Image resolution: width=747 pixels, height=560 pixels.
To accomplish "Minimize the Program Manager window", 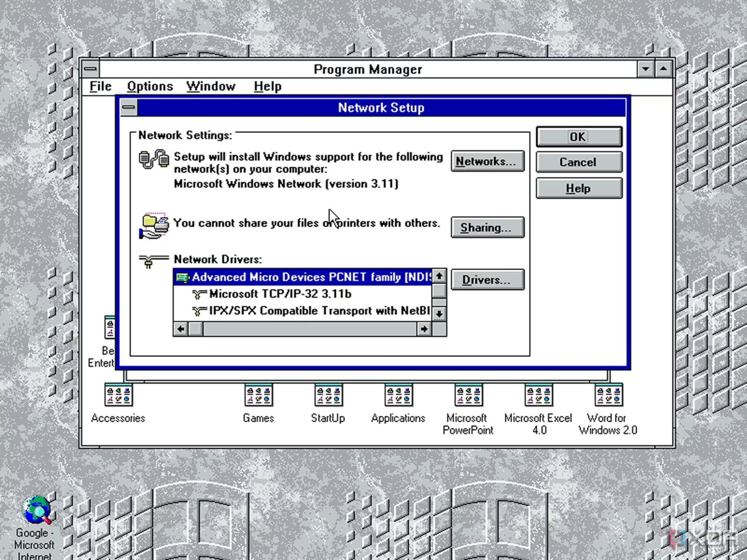I will click(x=646, y=69).
